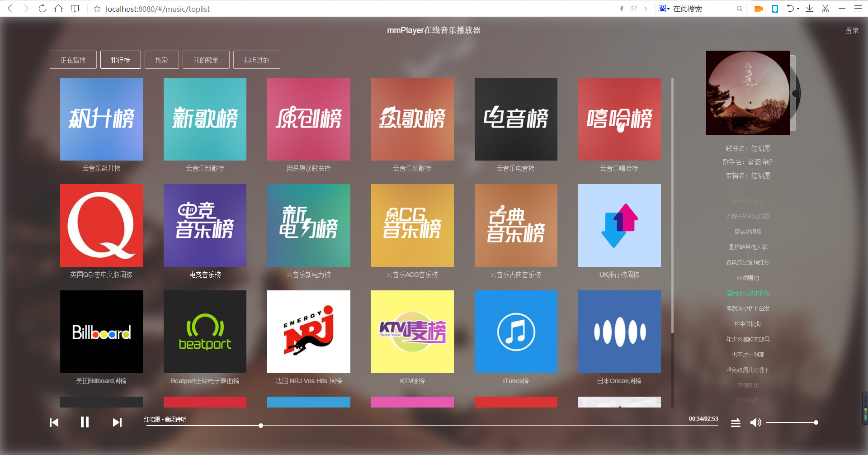This screenshot has width=868, height=455.
Task: Open the 搜索 tab
Action: (162, 60)
